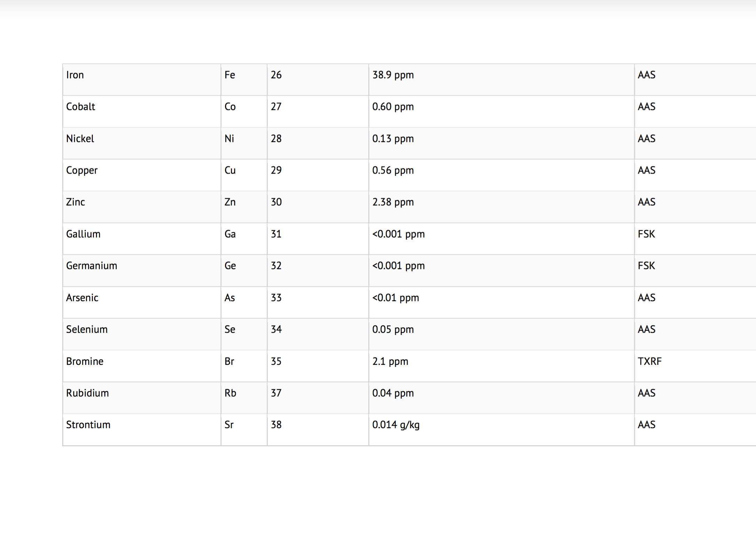
Task: Select the Strontium value 0.014 g/kg
Action: click(x=396, y=425)
